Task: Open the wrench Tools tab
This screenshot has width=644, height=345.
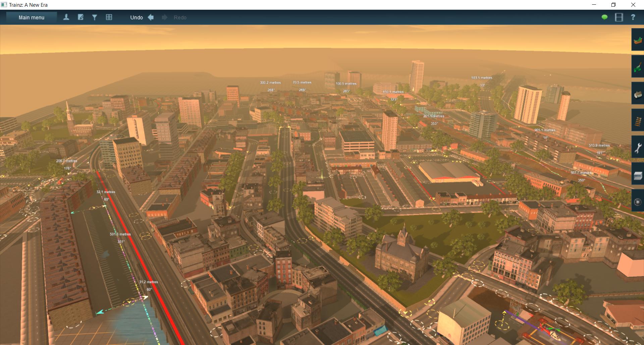Action: pos(638,147)
